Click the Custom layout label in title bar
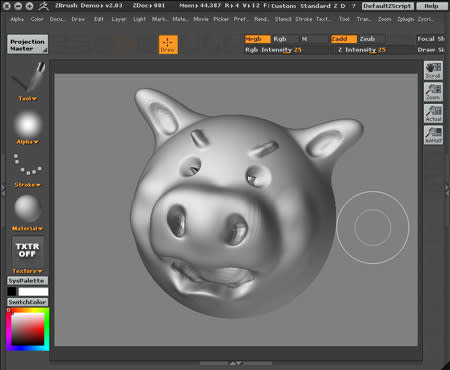450x370 pixels. 284,6
